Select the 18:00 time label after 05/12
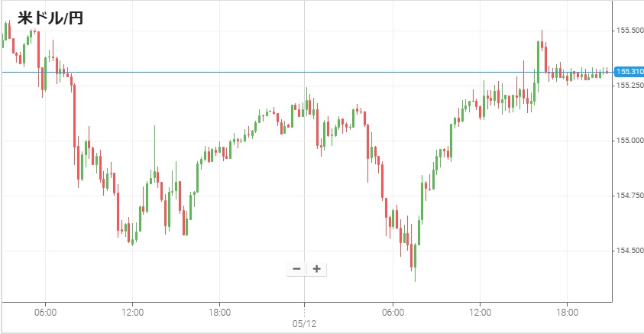The width and height of the screenshot is (644, 334). point(567,312)
